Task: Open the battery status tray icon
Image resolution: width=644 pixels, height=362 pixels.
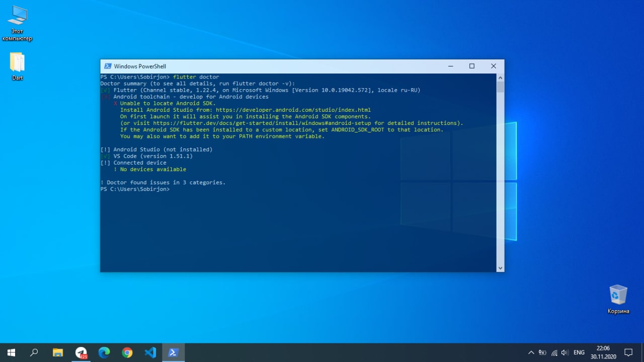Action: 542,352
